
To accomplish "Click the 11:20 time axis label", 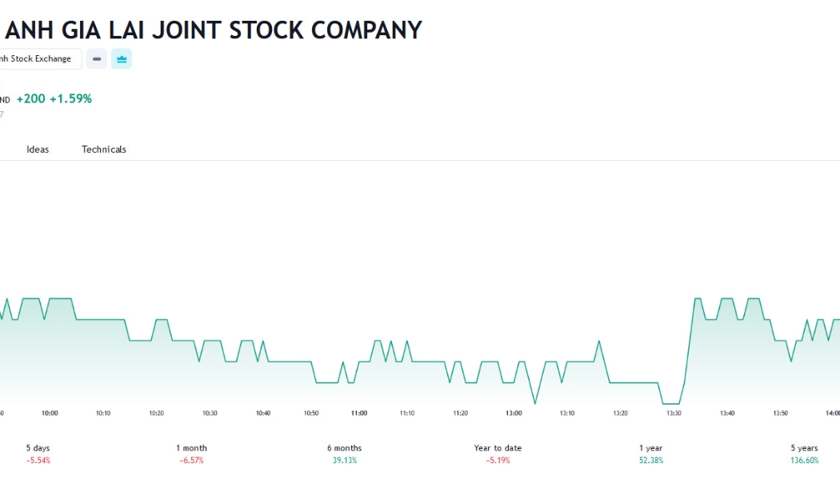I will pos(460,413).
